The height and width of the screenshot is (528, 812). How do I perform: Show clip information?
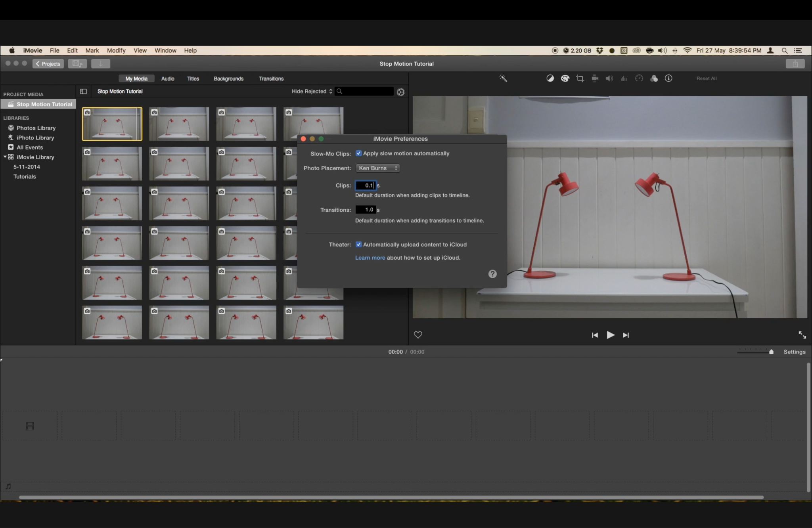pyautogui.click(x=668, y=78)
